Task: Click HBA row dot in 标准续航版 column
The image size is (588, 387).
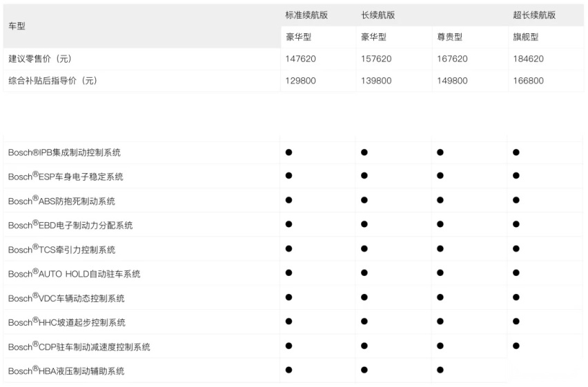Action: [x=288, y=370]
